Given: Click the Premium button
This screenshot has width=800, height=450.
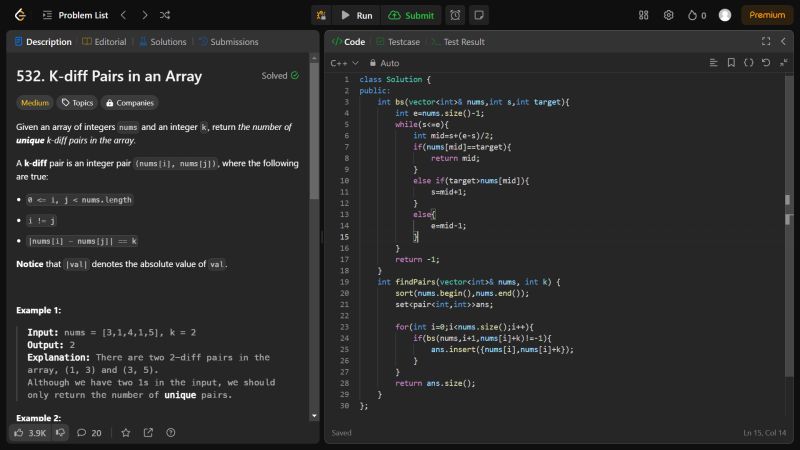Looking at the screenshot, I should coord(767,15).
